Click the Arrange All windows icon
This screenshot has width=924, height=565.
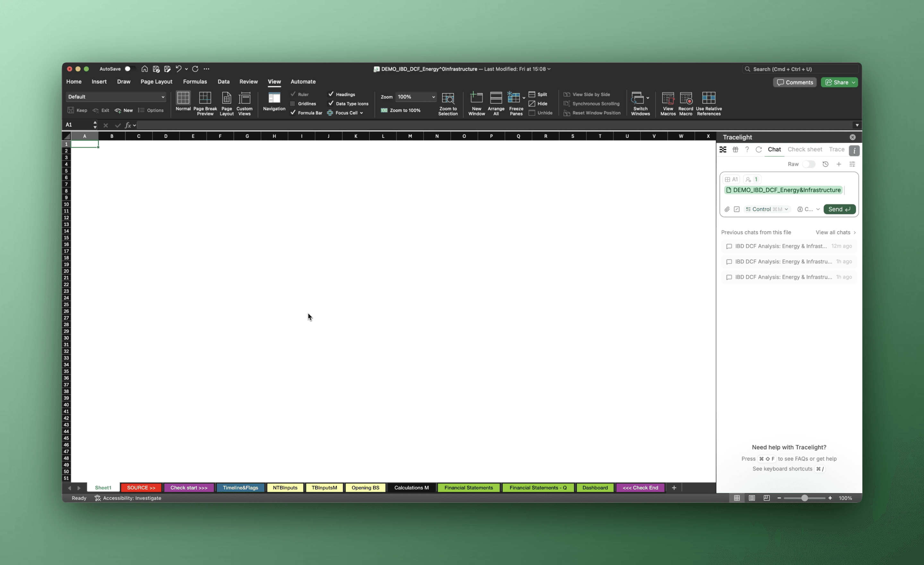coord(496,98)
